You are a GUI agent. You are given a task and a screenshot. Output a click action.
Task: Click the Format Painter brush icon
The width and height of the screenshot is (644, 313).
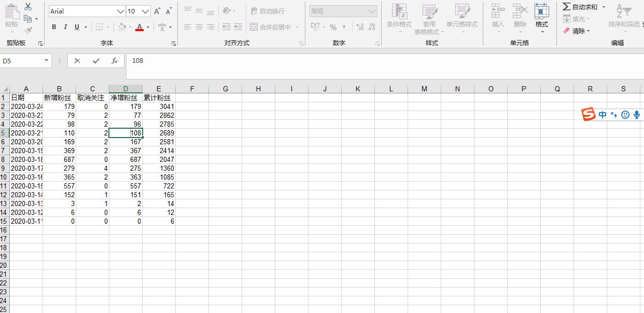(x=28, y=31)
